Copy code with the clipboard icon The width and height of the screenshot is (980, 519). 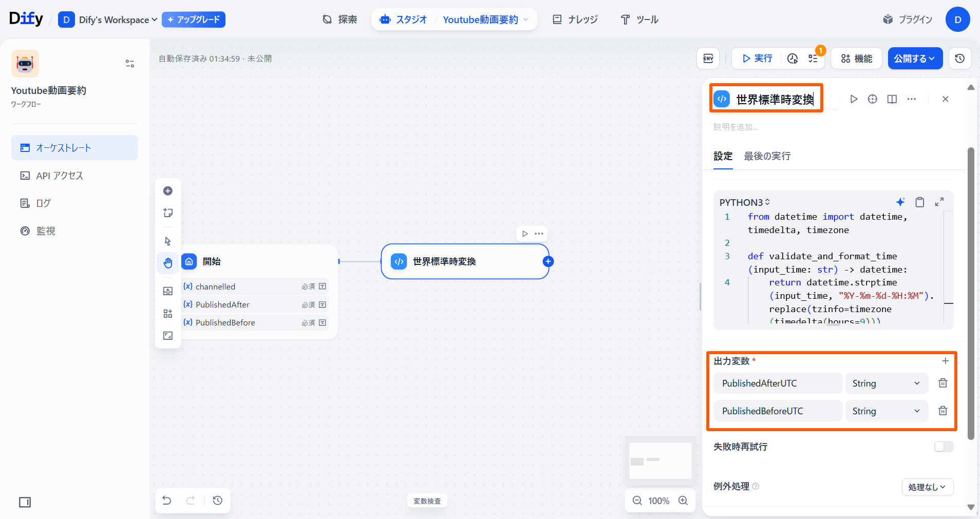919,202
